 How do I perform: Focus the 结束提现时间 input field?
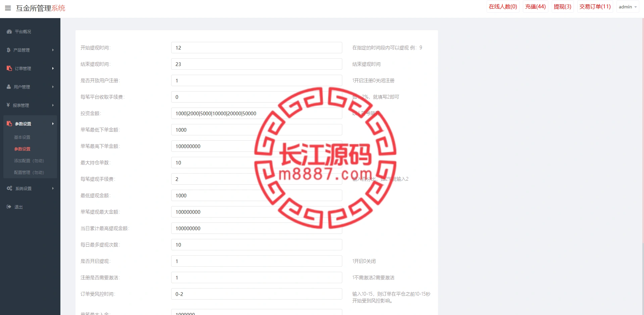pyautogui.click(x=256, y=64)
